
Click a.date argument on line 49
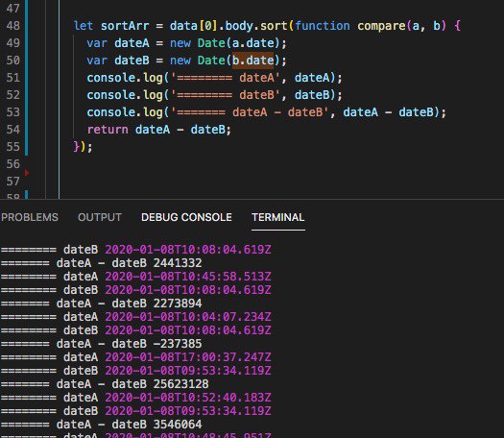(x=253, y=43)
